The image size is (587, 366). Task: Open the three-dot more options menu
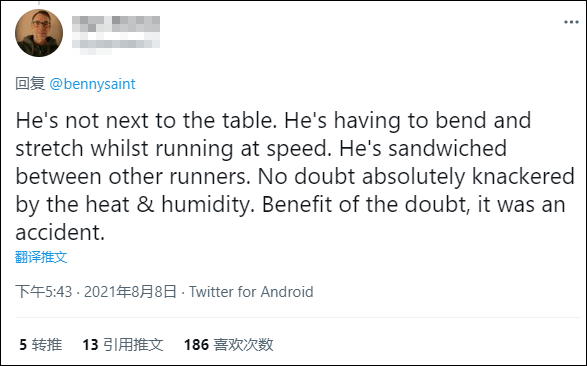(x=571, y=22)
